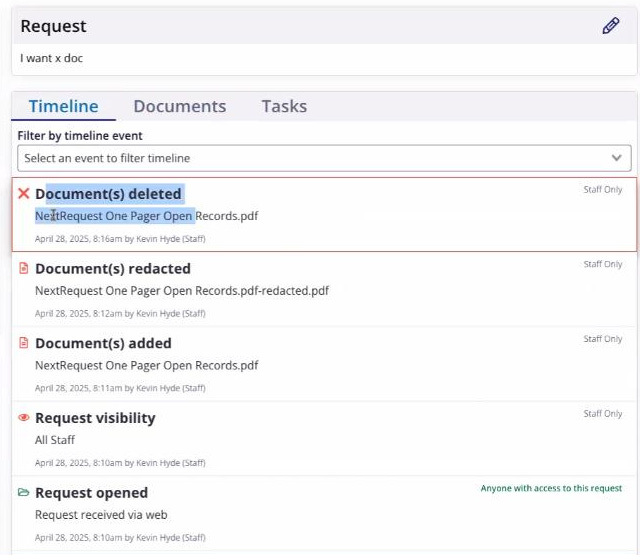This screenshot has height=555, width=640.
Task: Click the file name under Document(s) deleted
Action: click(x=147, y=216)
